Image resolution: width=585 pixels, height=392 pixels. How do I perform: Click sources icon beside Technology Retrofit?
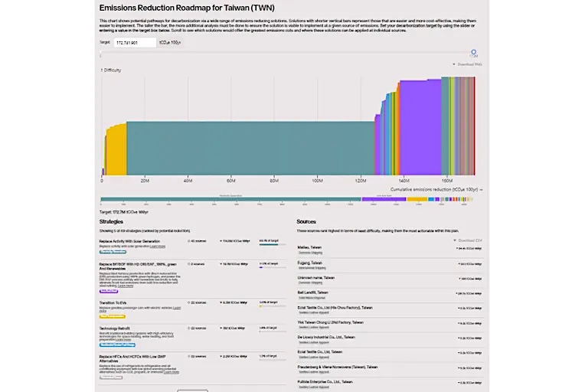(189, 328)
